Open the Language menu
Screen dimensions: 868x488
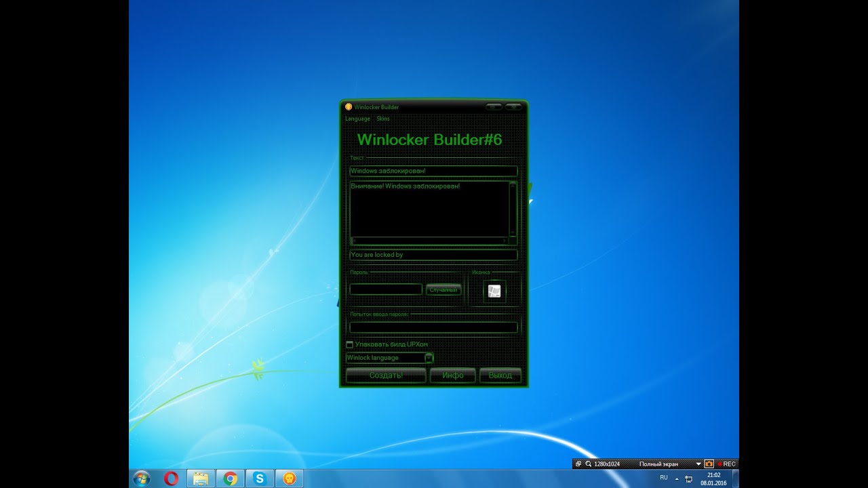tap(357, 119)
